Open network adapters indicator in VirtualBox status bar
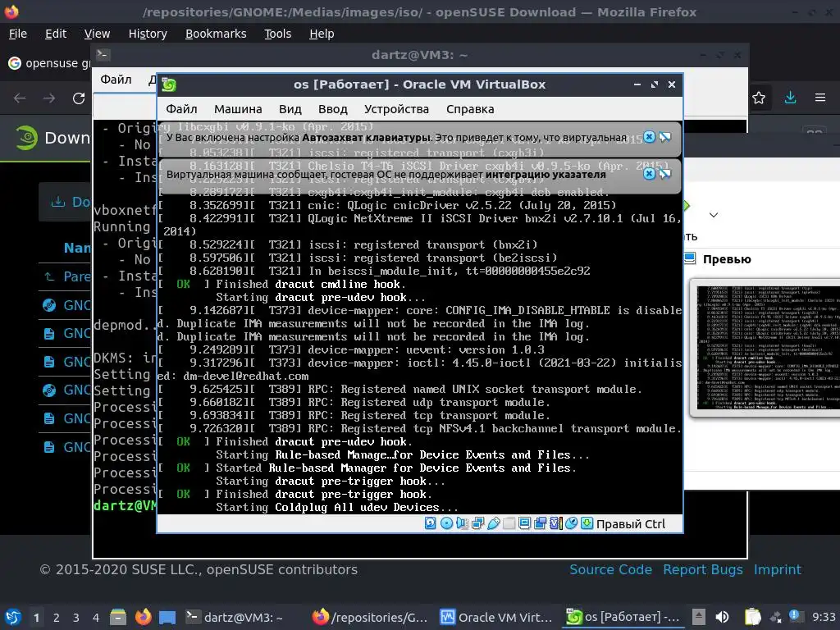 pos(478,523)
